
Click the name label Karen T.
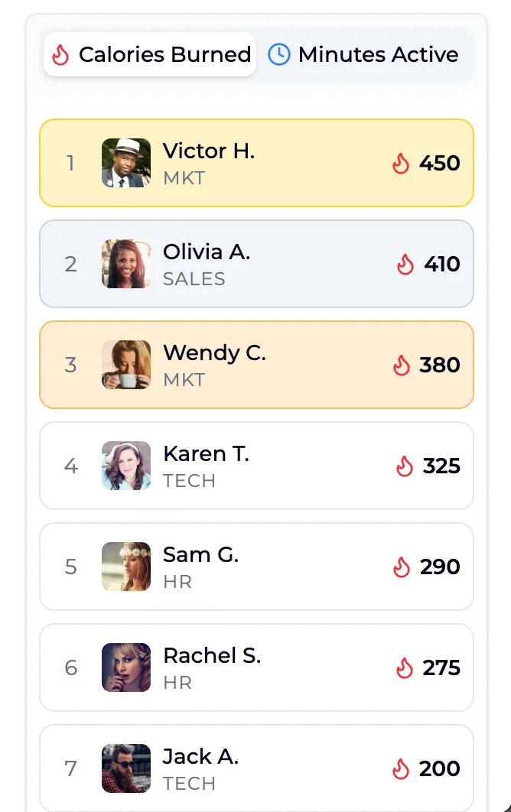tap(206, 453)
